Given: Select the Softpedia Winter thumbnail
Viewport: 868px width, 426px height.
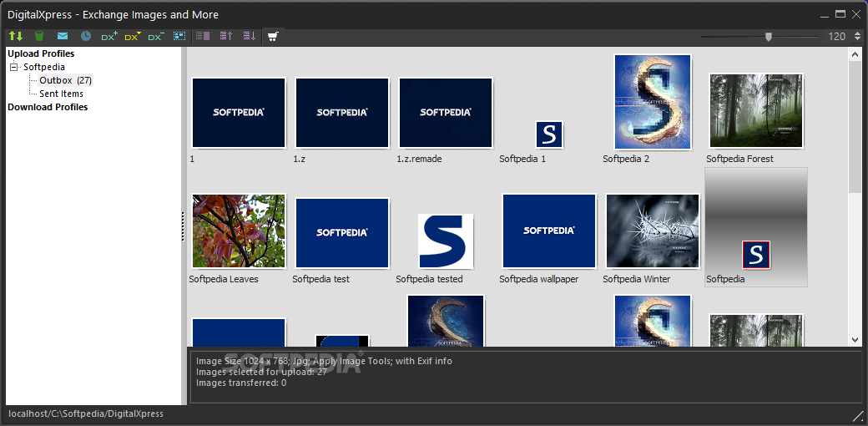Looking at the screenshot, I should pyautogui.click(x=653, y=231).
